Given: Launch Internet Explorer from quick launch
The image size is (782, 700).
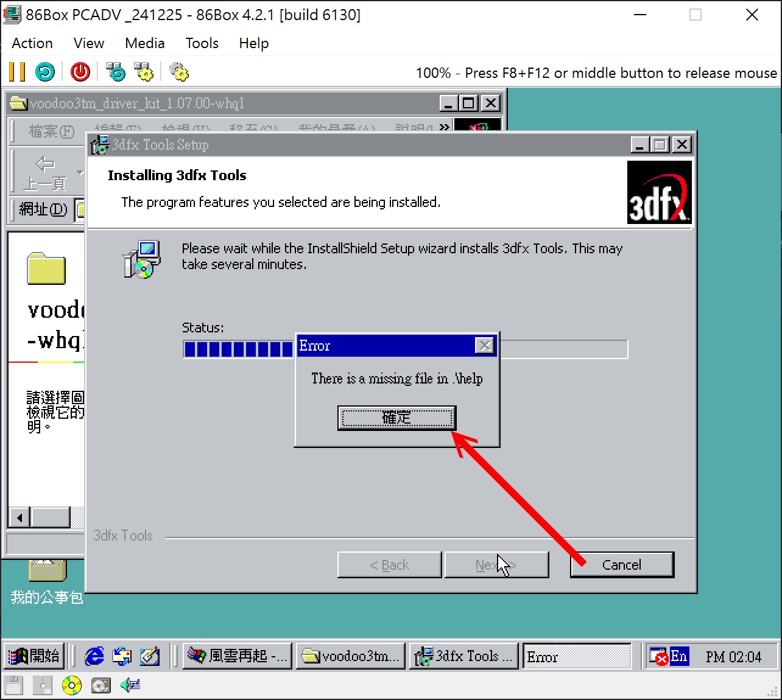Looking at the screenshot, I should click(x=94, y=656).
